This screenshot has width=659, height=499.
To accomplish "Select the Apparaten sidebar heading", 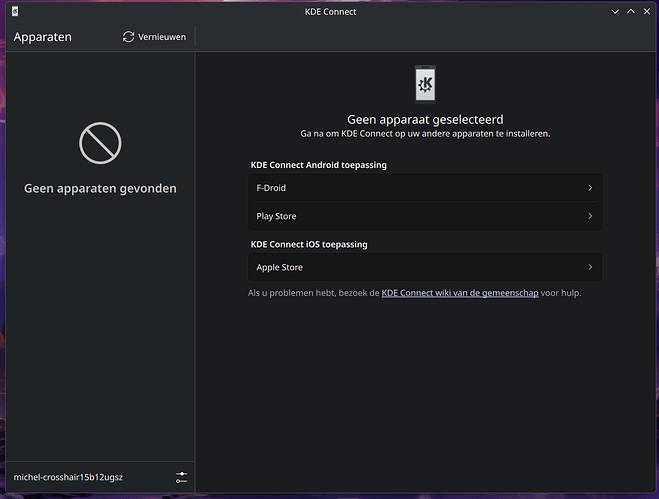I will 42,37.
